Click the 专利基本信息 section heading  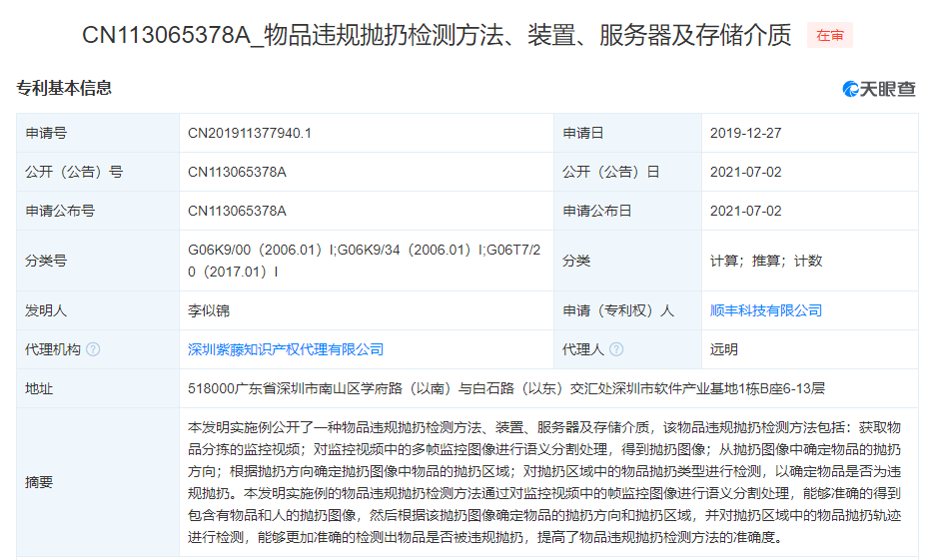click(x=64, y=88)
